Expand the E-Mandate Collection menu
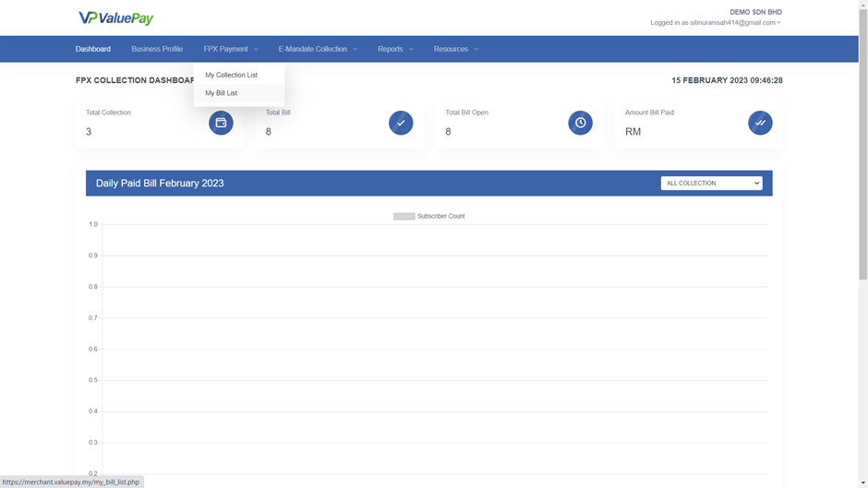868x488 pixels. coord(318,49)
